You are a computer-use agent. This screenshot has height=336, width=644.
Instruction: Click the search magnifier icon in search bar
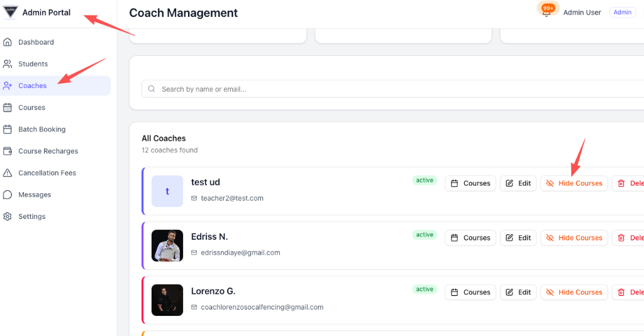point(152,89)
